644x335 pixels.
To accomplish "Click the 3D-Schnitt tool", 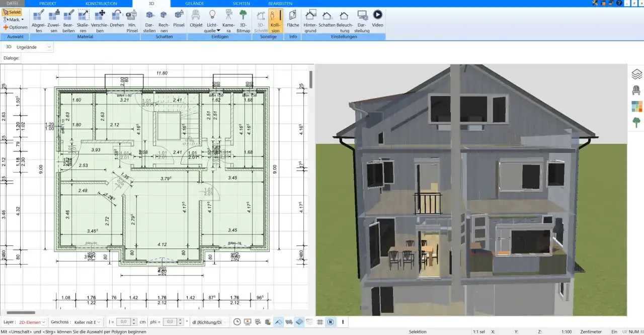I will [x=261, y=21].
